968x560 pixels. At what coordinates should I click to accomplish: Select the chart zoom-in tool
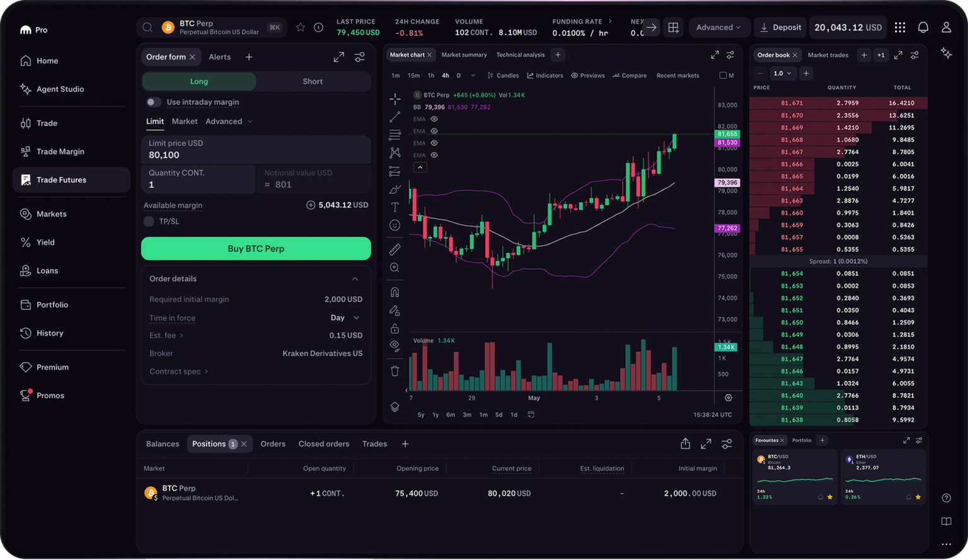(x=395, y=268)
